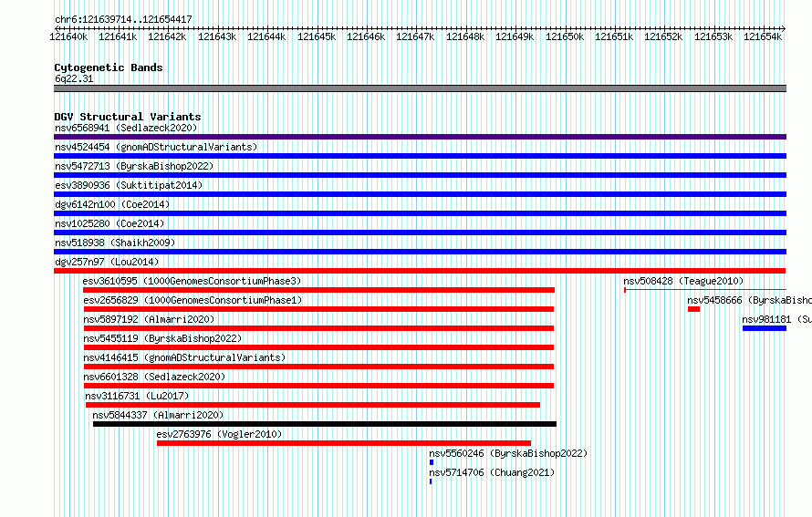Open nsv5455119 (ByrskaBishop2022) label
The image size is (812, 517).
[x=162, y=338]
